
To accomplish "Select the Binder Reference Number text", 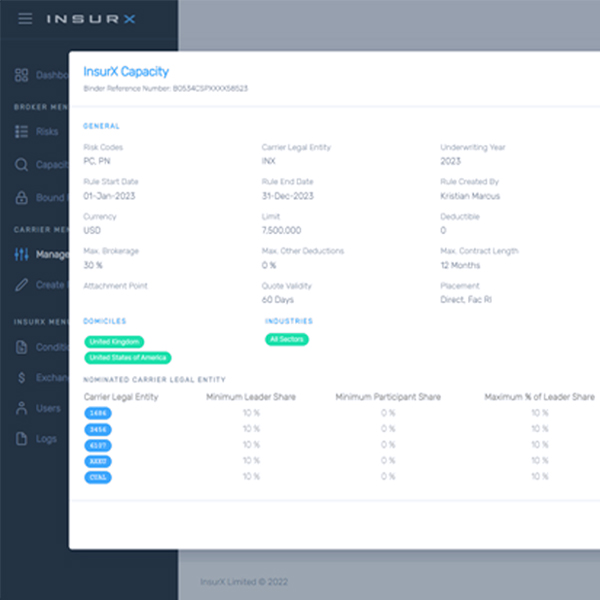I will [165, 88].
